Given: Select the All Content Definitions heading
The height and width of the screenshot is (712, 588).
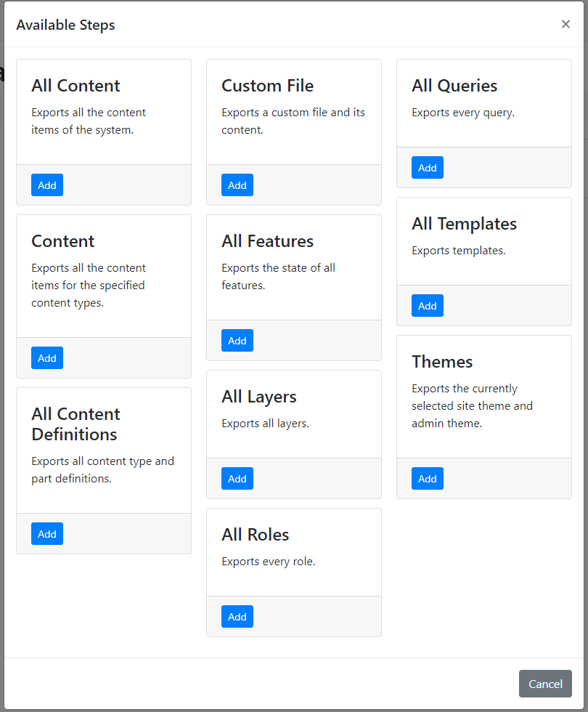Looking at the screenshot, I should 75,424.
